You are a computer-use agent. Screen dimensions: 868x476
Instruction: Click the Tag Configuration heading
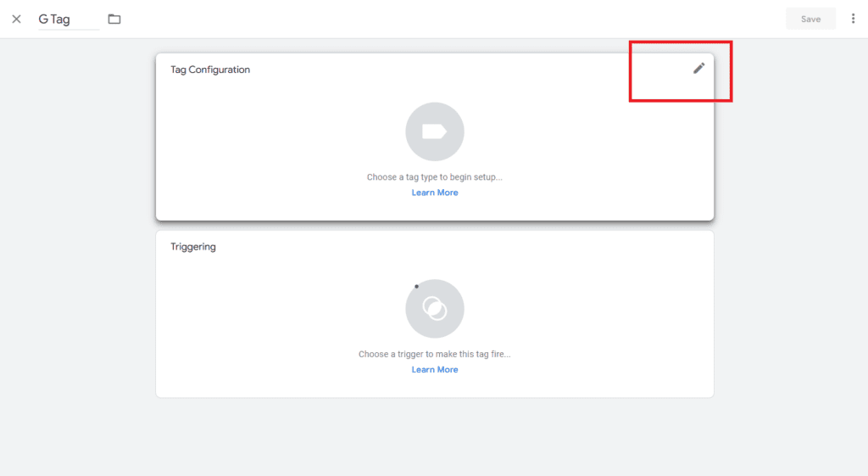(x=210, y=70)
